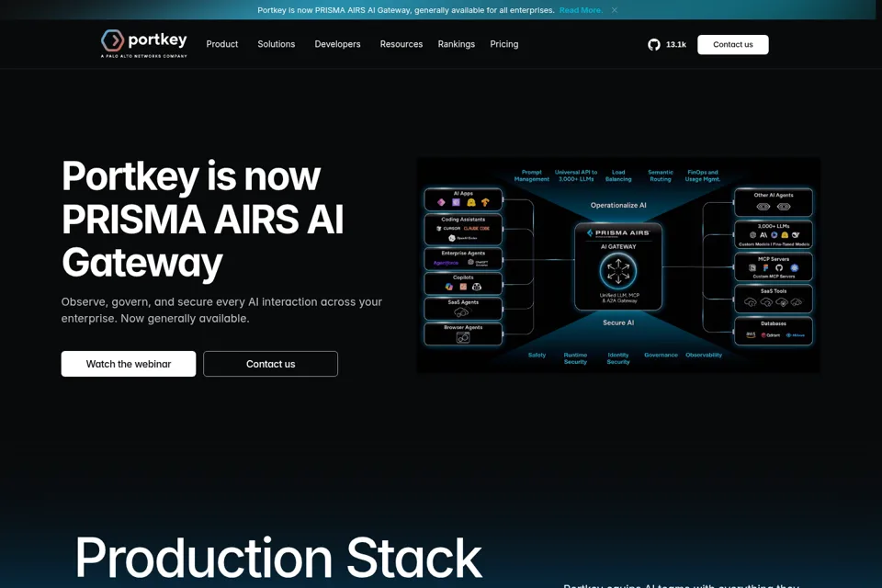Click the "Portkey is now PRISMA AIRS AI Gateway" headline
882x588 pixels.
click(202, 219)
